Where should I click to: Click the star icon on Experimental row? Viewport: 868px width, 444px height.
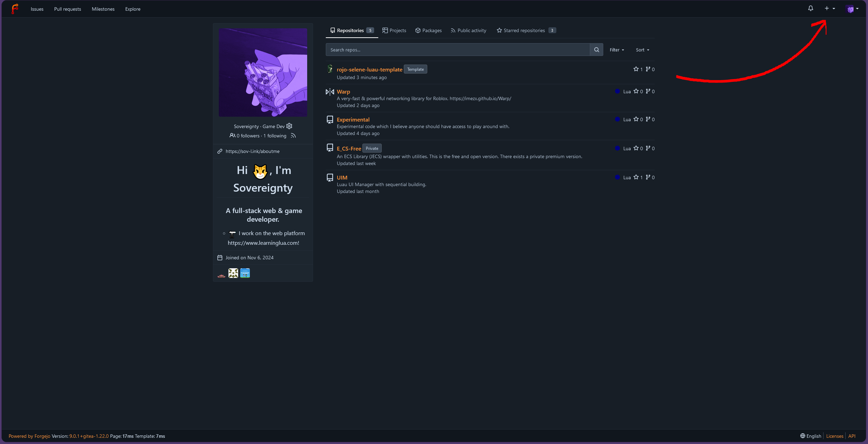(636, 119)
